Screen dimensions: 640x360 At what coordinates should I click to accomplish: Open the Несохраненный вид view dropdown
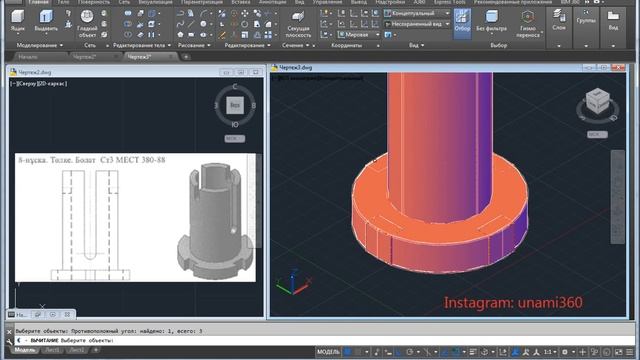[417, 24]
